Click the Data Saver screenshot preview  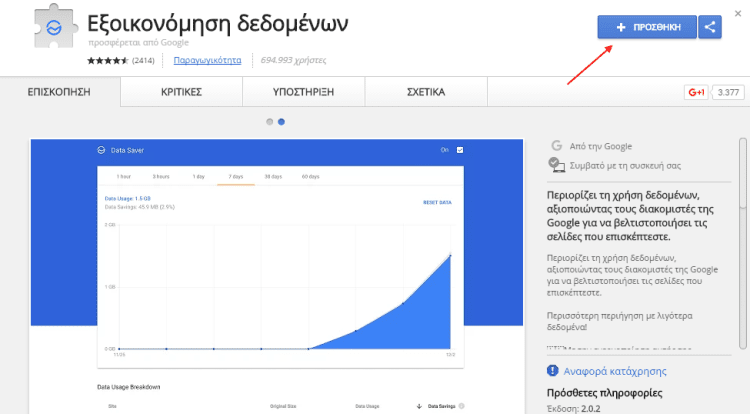[276, 276]
